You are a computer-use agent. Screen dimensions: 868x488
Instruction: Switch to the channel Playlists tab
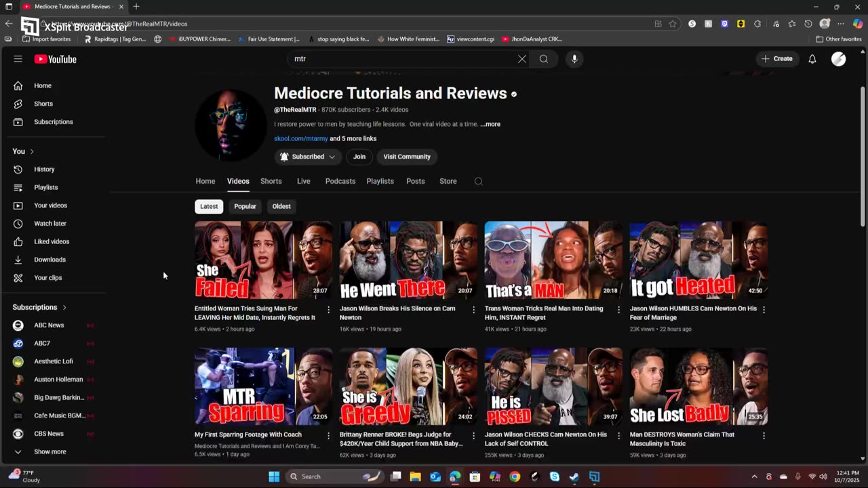(380, 181)
